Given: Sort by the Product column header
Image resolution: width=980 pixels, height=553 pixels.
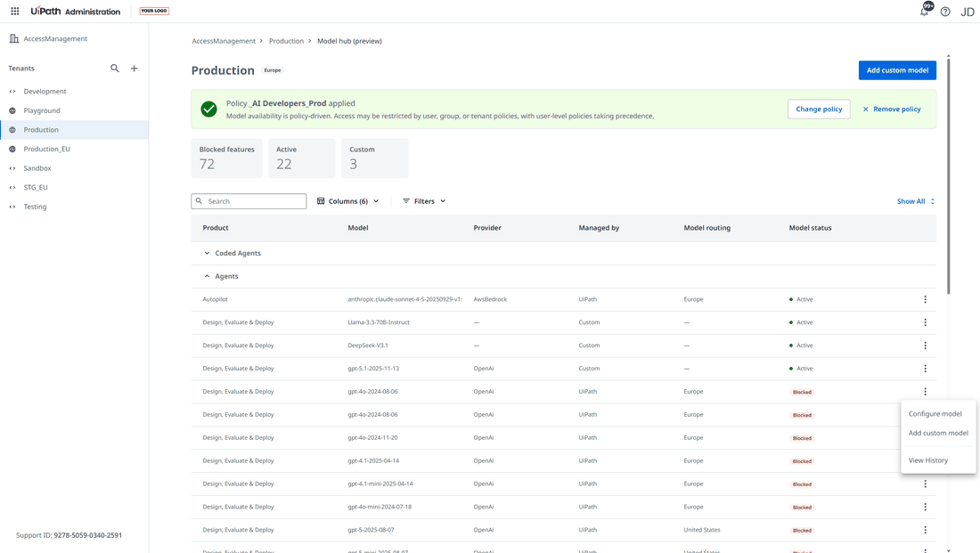Looking at the screenshot, I should click(x=216, y=228).
